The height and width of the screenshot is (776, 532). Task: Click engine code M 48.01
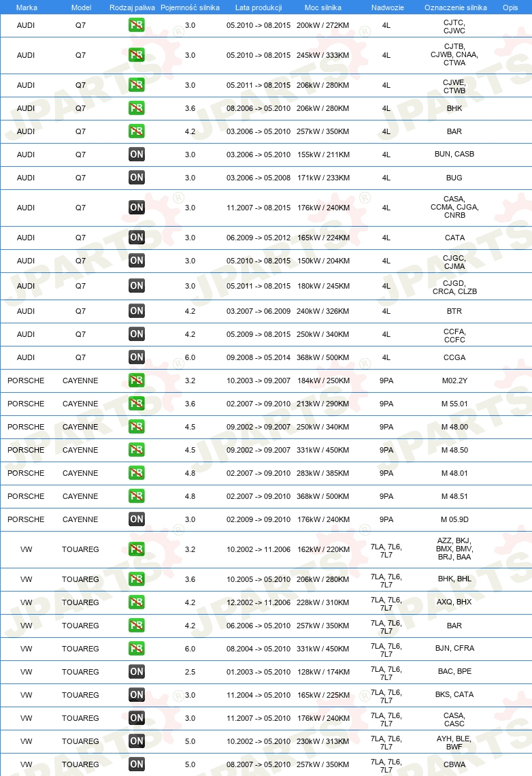point(454,473)
